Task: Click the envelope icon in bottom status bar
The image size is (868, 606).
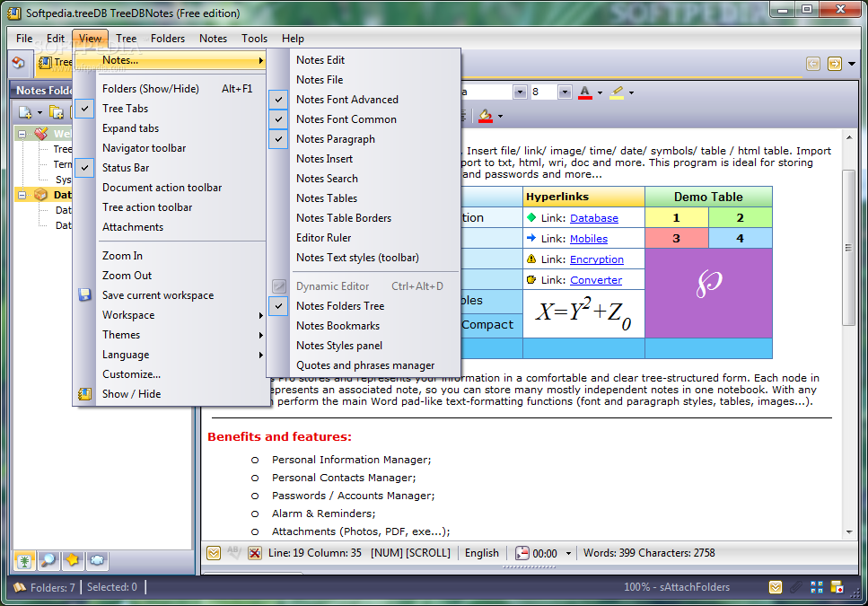Action: coord(776,587)
